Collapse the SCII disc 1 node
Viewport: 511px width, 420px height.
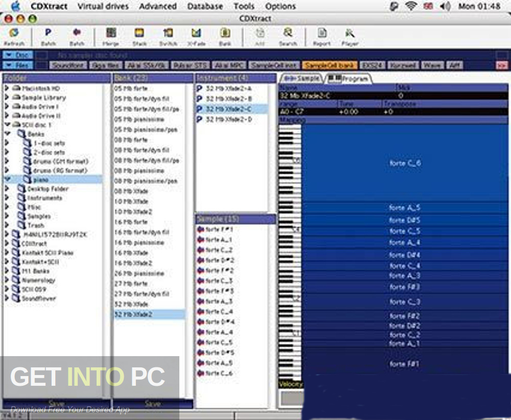click(7, 125)
